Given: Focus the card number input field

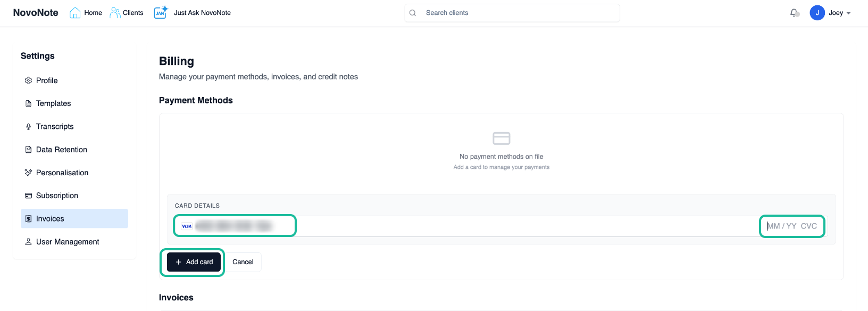Looking at the screenshot, I should [x=234, y=226].
